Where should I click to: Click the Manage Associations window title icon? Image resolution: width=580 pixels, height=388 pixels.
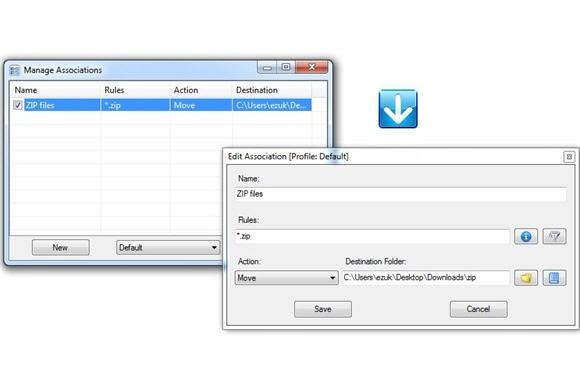pos(14,70)
